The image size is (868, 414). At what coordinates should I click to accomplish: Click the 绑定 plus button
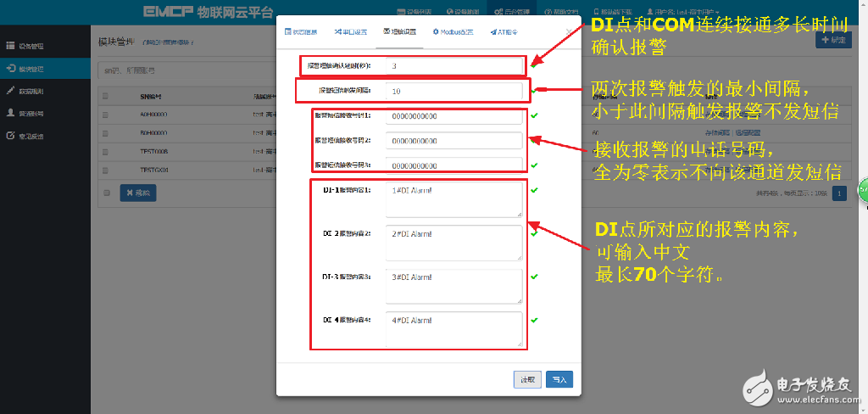point(833,40)
